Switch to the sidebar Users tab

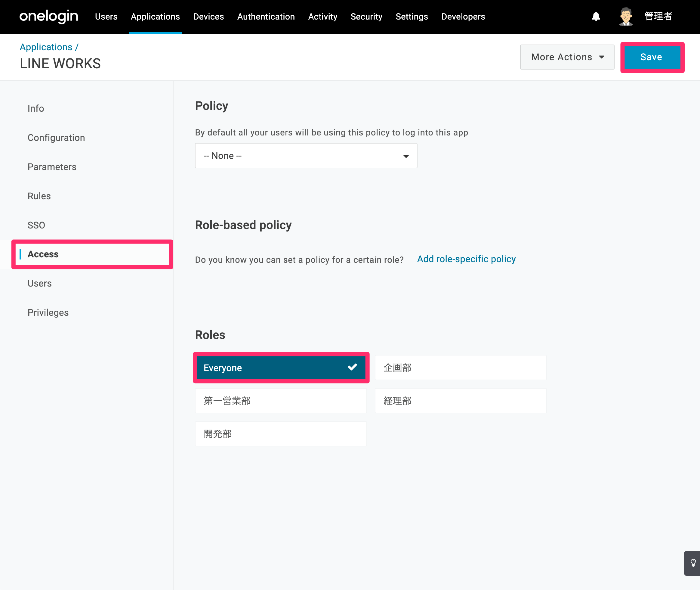[39, 283]
